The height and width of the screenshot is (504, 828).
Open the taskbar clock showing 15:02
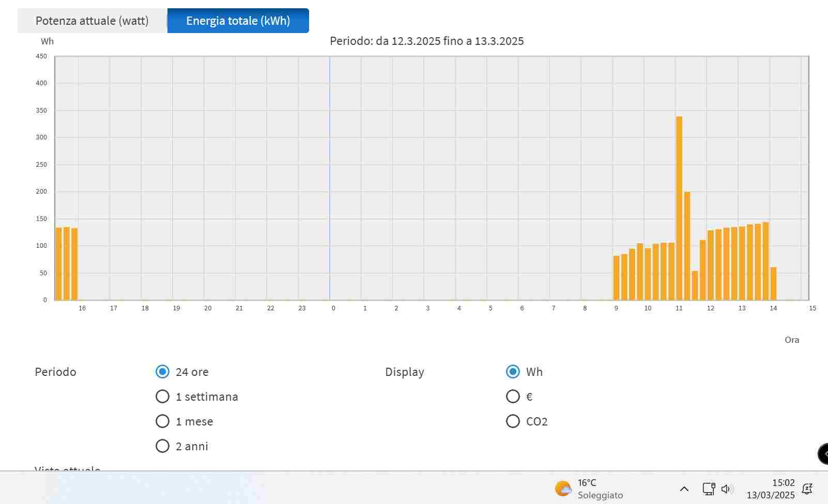[771, 489]
